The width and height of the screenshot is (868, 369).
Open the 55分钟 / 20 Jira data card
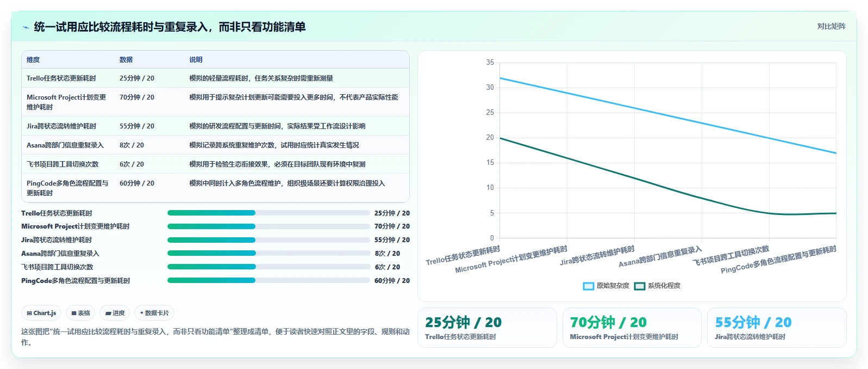click(777, 328)
